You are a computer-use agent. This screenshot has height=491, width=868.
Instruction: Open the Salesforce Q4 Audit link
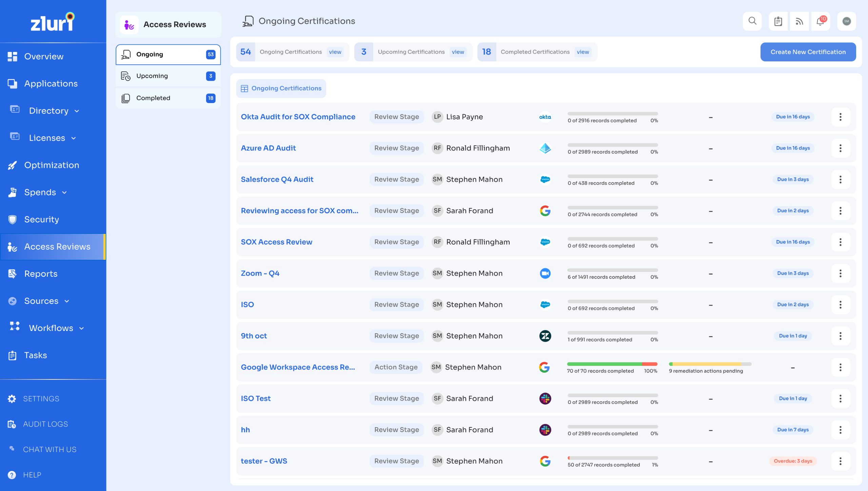click(277, 179)
